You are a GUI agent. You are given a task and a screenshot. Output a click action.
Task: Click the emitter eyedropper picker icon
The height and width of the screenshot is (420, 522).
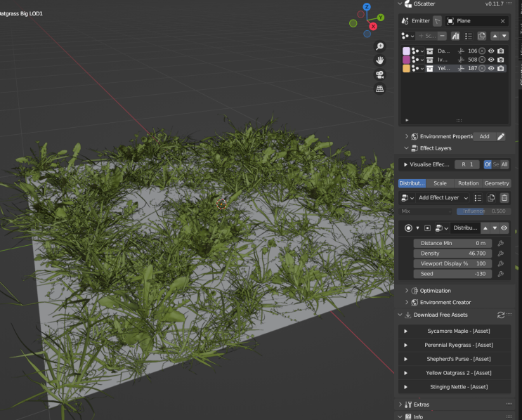[x=437, y=21]
